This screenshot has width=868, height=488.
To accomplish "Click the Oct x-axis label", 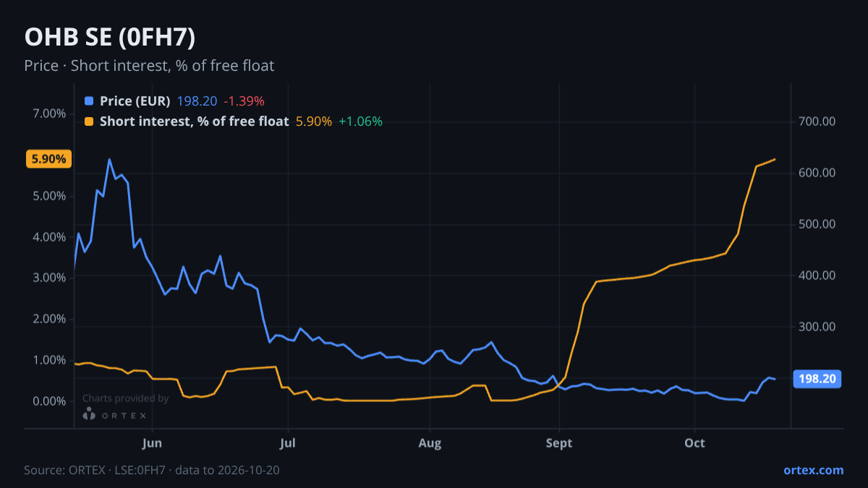I will point(694,442).
